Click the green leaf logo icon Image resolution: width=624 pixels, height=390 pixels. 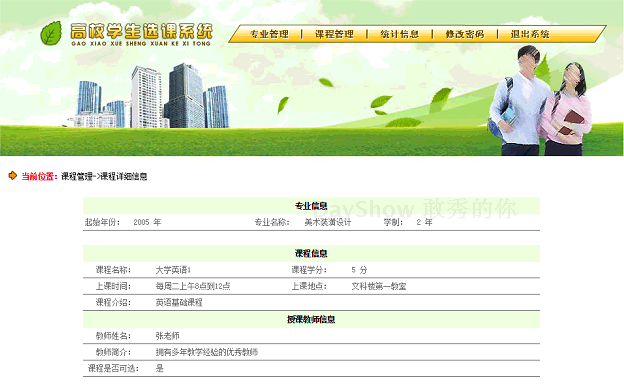(x=51, y=33)
